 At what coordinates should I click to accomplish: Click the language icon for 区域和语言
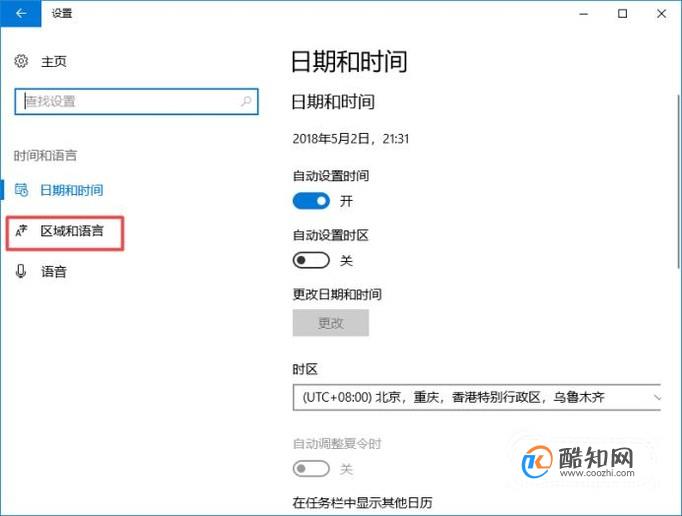[x=21, y=231]
